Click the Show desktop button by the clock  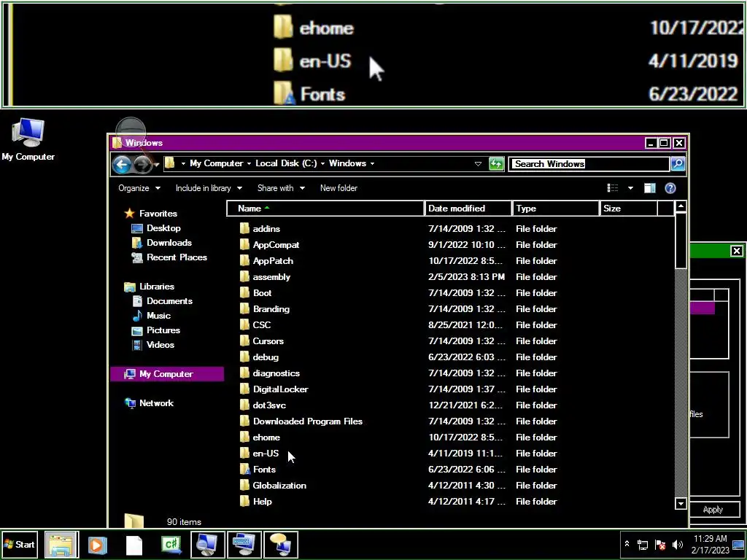coord(739,545)
